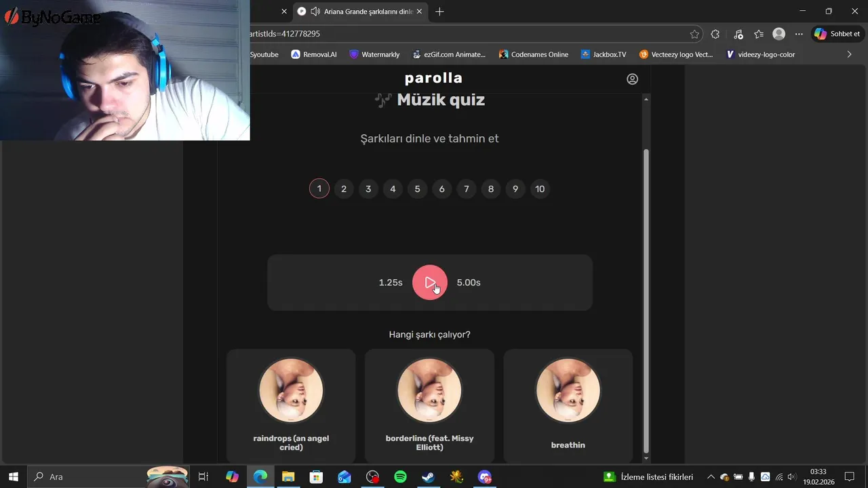Open the Task View taskbar icon

point(203,476)
